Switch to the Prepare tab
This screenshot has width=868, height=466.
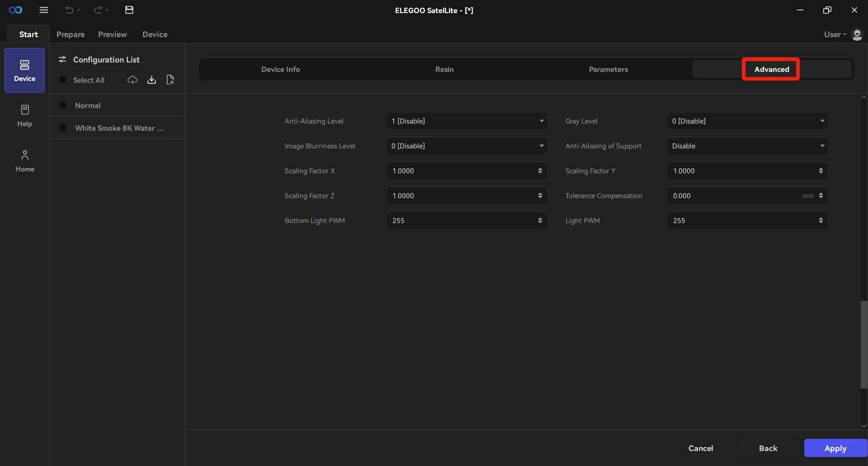click(71, 34)
